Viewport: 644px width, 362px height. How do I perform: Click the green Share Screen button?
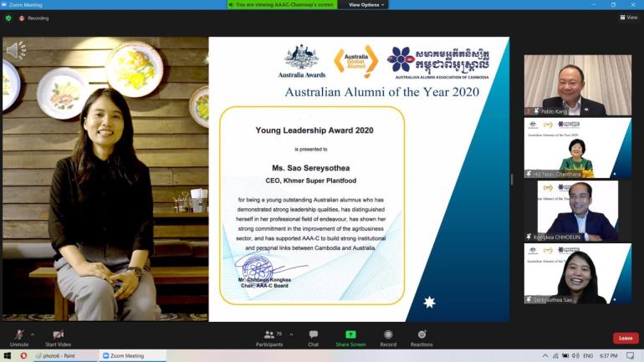point(350,339)
